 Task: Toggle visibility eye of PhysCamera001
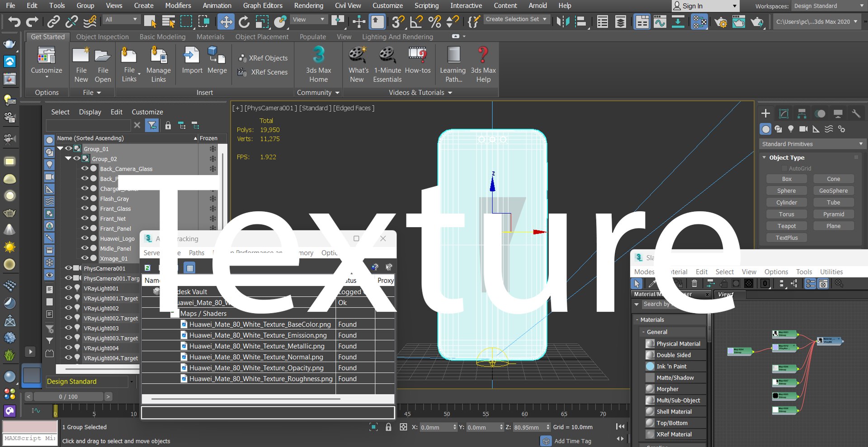pyautogui.click(x=69, y=268)
